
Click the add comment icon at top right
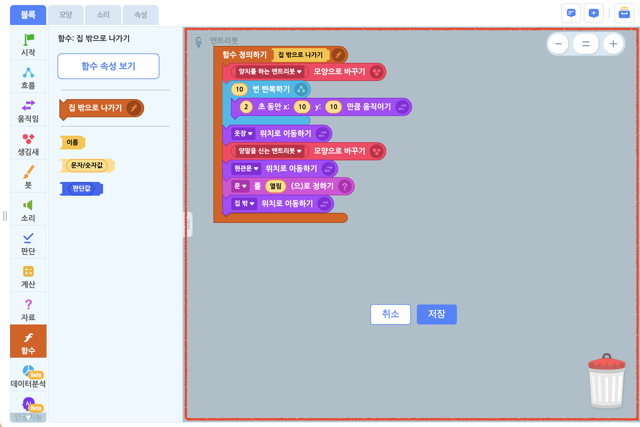click(x=593, y=13)
